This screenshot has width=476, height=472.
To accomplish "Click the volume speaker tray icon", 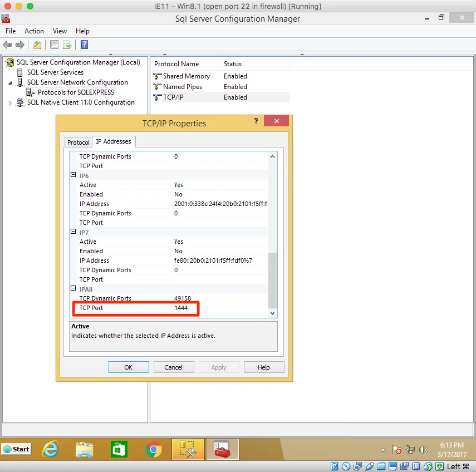I will [424, 450].
